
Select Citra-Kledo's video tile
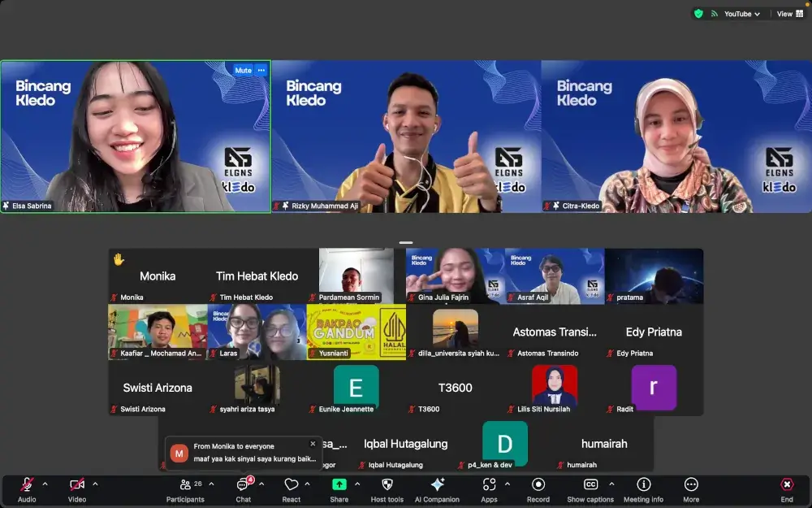click(676, 137)
